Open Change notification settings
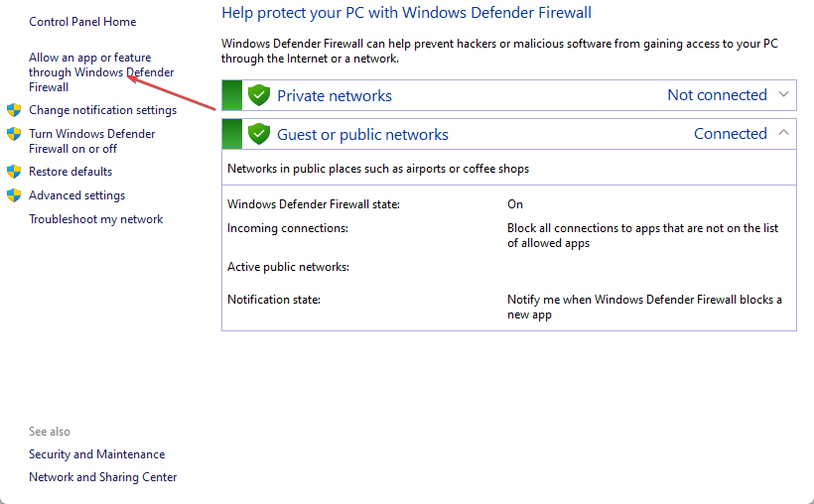The image size is (814, 504). pyautogui.click(x=102, y=110)
